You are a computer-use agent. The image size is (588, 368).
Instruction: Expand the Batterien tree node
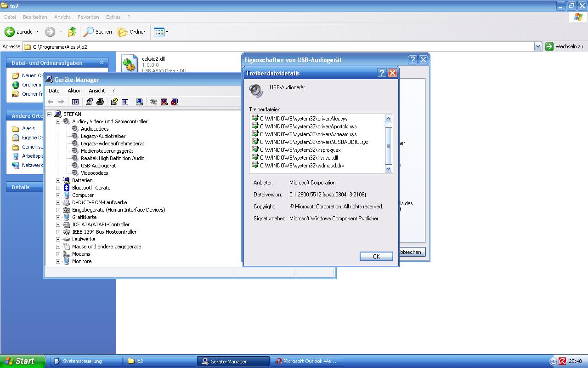[x=58, y=180]
